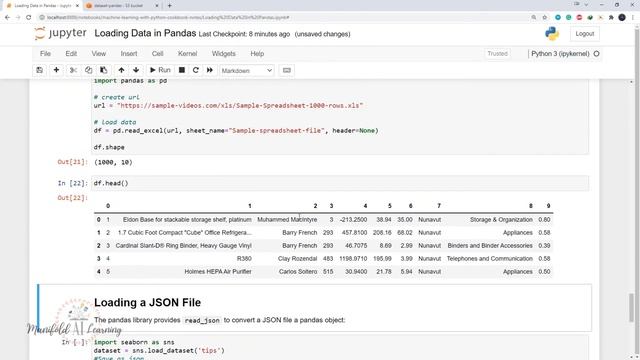Open the Help menu
This screenshot has width=640, height=360.
coord(257,53)
